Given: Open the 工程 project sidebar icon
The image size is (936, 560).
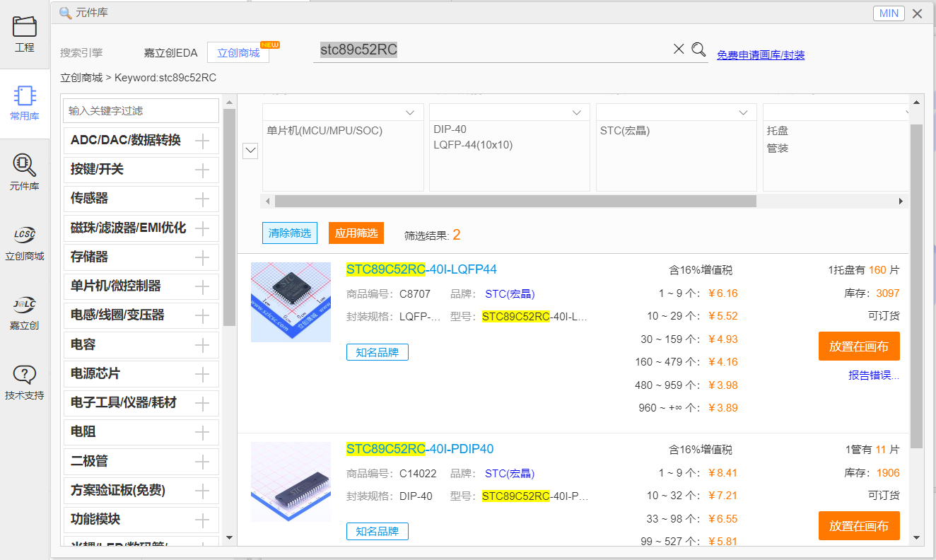Looking at the screenshot, I should point(25,34).
